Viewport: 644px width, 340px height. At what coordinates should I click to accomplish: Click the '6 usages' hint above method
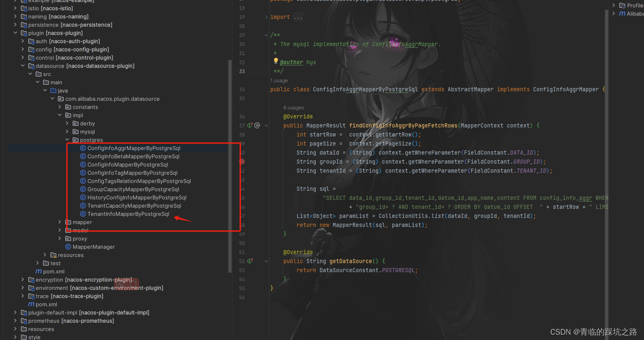(294, 108)
